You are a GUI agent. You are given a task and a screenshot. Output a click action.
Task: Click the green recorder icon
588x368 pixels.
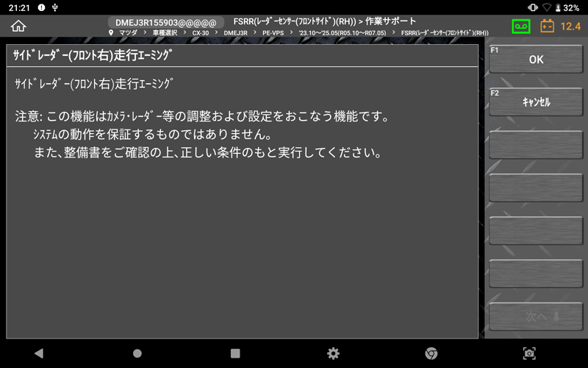click(x=520, y=26)
